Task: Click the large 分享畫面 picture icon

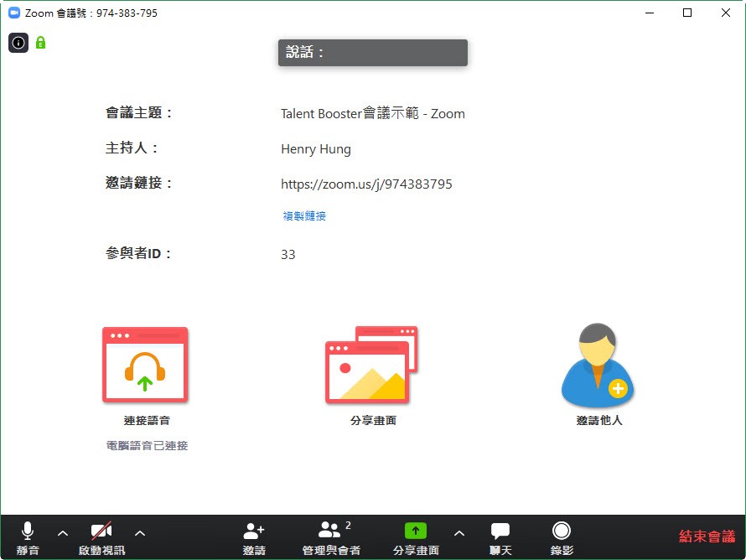Action: coord(371,365)
